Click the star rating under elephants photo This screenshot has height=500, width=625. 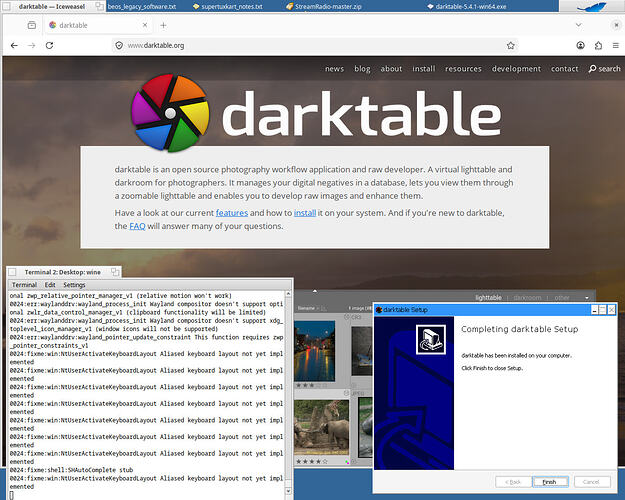pyautogui.click(x=311, y=461)
